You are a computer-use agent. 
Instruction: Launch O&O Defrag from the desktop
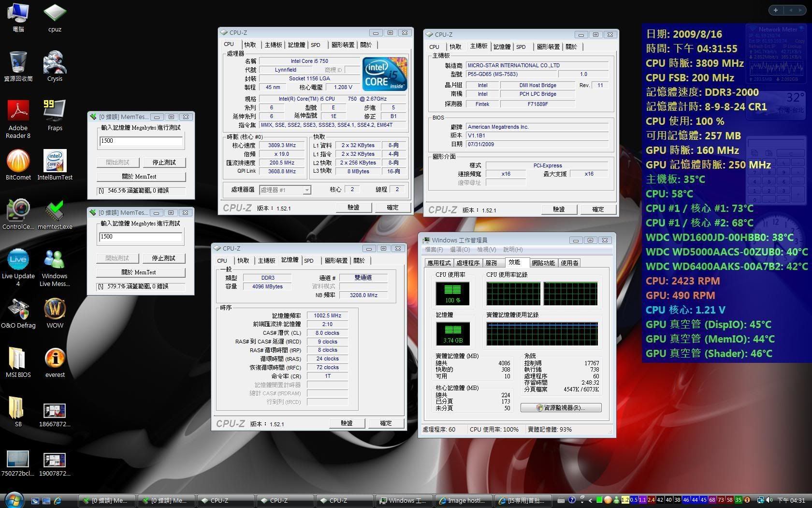[18, 313]
